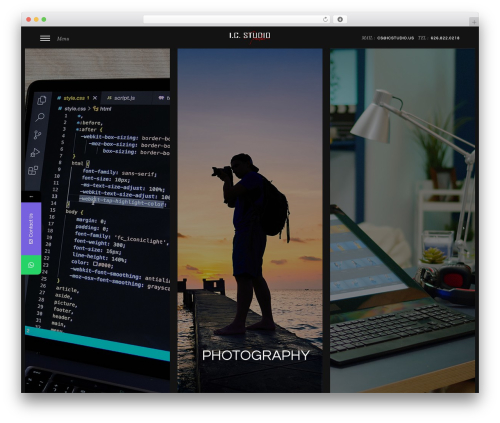The height and width of the screenshot is (423, 500).
Task: Click the green WhatsApp chat button
Action: [x=31, y=265]
